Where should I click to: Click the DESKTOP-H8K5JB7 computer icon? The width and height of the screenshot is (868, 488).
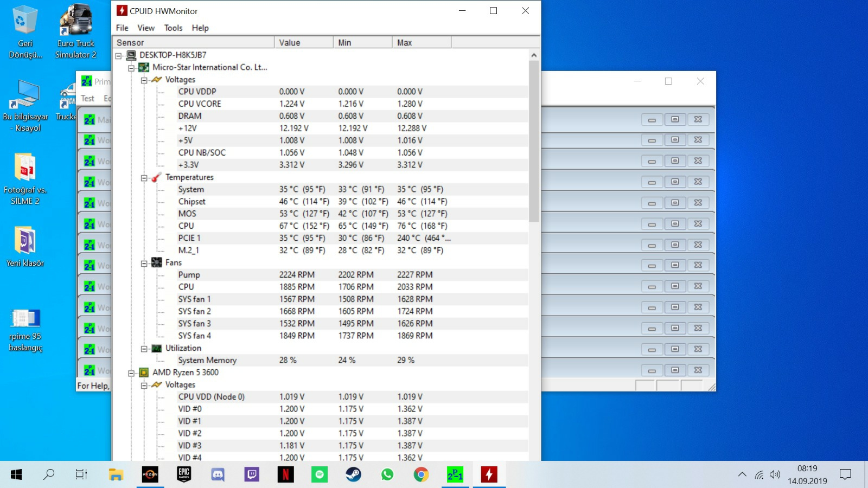(131, 55)
